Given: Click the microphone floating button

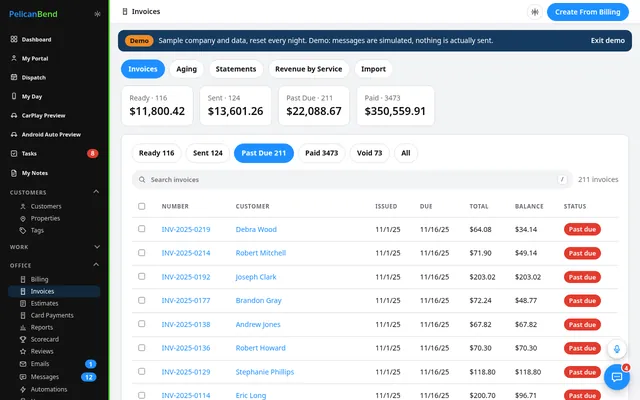Looking at the screenshot, I should point(617,349).
